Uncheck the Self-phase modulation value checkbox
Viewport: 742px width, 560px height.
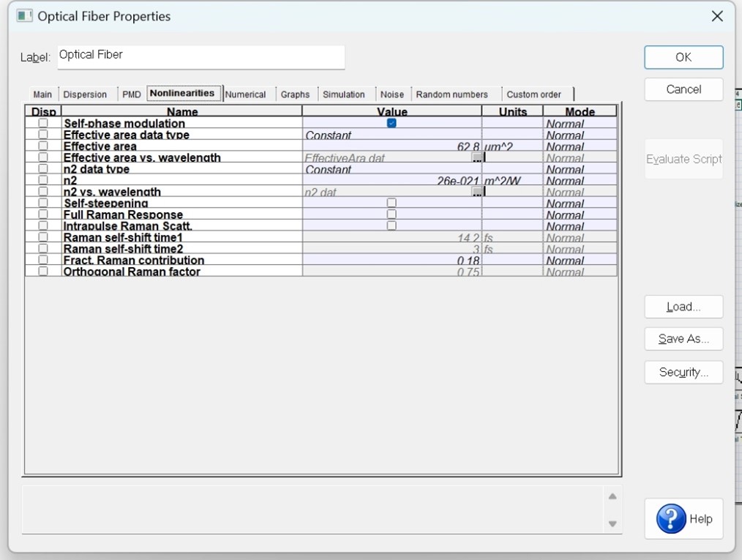tap(391, 123)
